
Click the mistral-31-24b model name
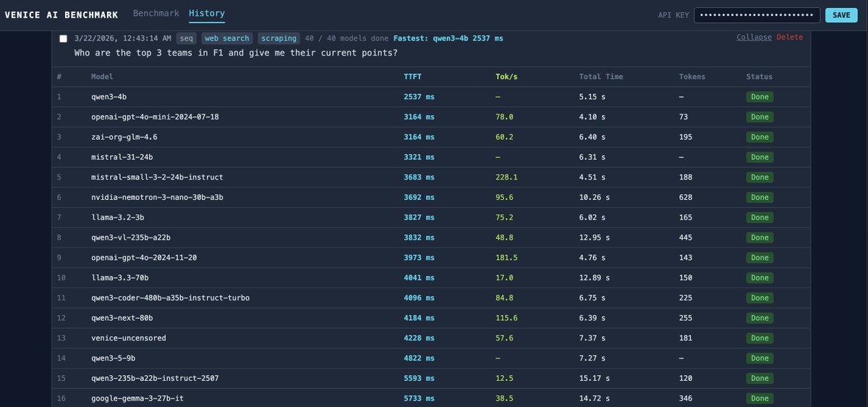(122, 156)
